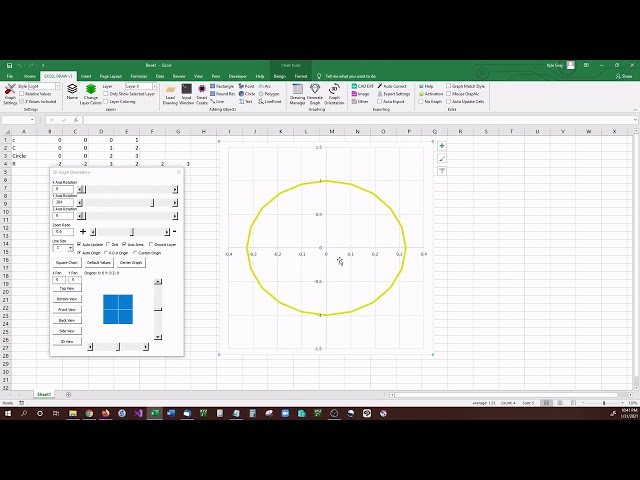Click the layer Name icon
640x480 pixels.
[72, 92]
